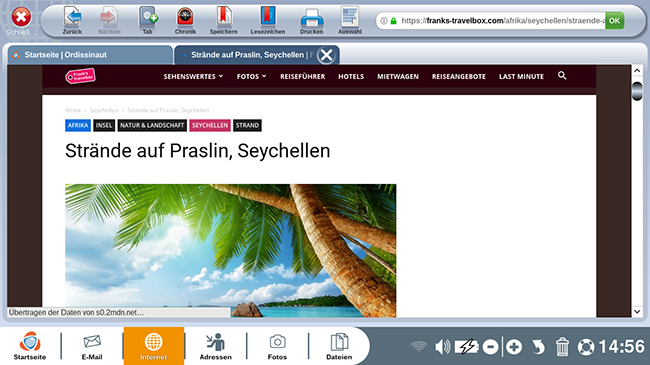Open the HOTELS menu item

(351, 76)
